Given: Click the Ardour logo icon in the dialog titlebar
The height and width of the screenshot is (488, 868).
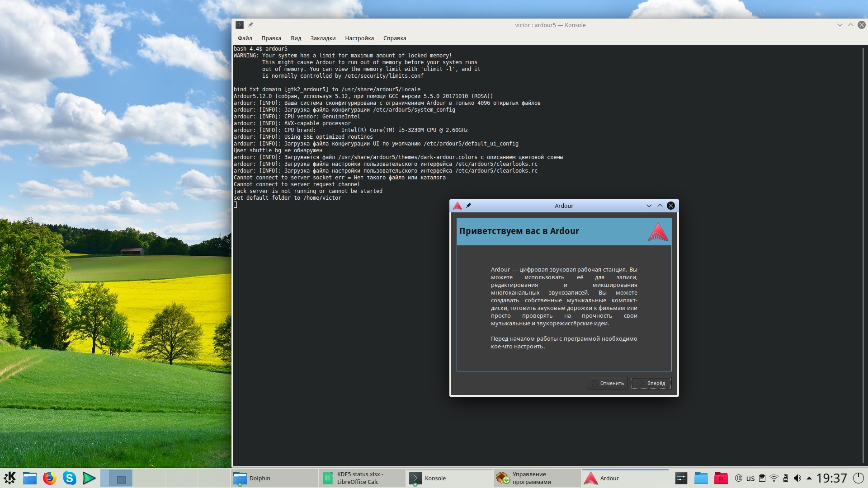Looking at the screenshot, I should (x=458, y=206).
